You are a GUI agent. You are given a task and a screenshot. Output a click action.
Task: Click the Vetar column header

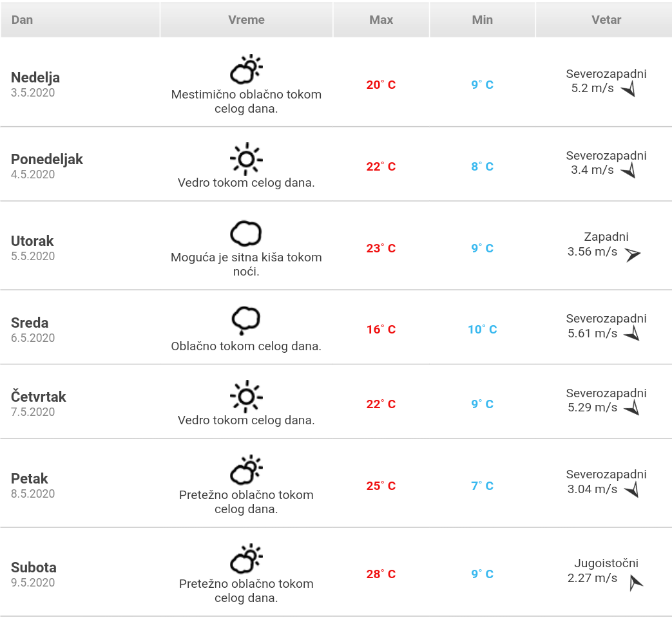click(x=606, y=20)
